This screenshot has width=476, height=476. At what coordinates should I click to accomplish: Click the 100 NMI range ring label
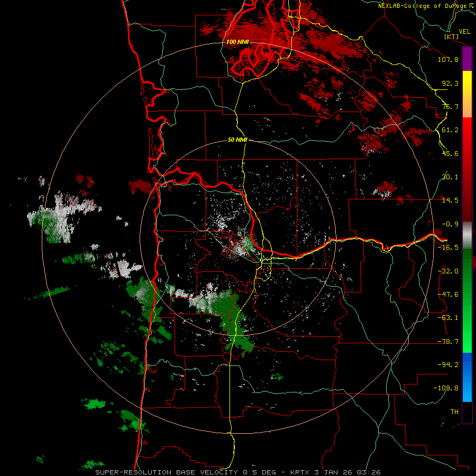point(237,42)
